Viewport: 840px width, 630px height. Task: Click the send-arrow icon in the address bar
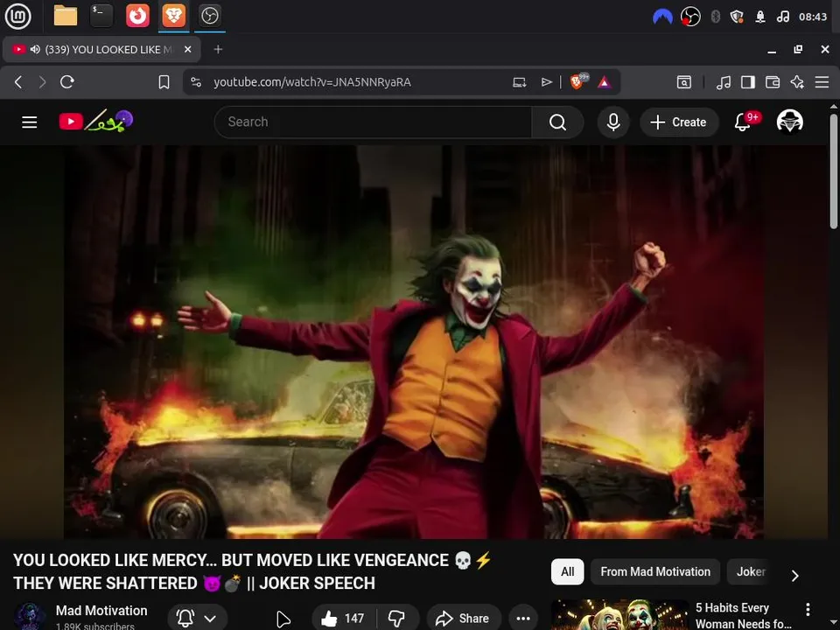coord(546,82)
